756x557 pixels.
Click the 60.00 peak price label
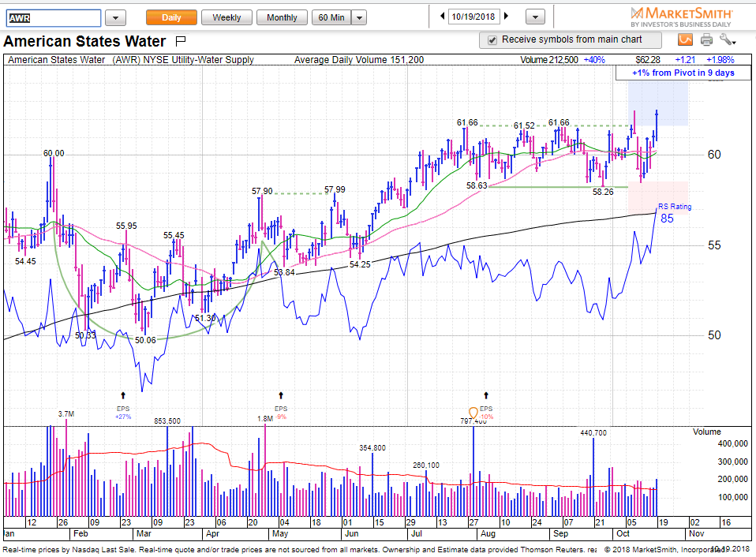[54, 153]
